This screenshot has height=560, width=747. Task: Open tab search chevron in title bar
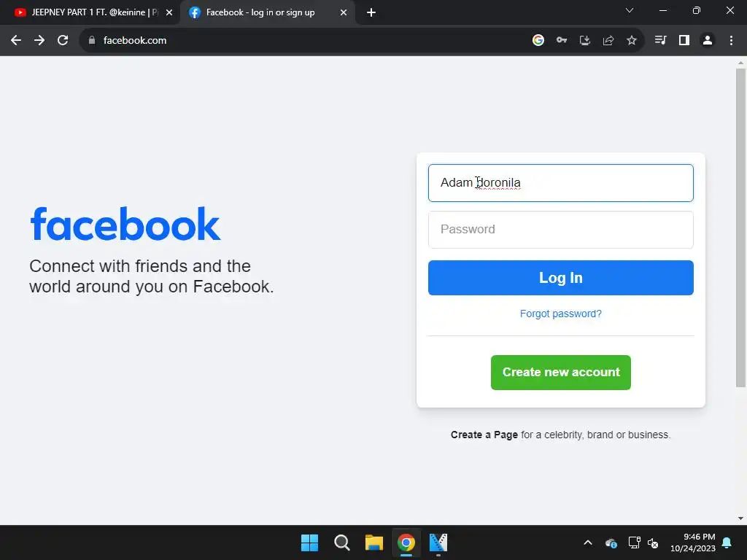click(630, 10)
